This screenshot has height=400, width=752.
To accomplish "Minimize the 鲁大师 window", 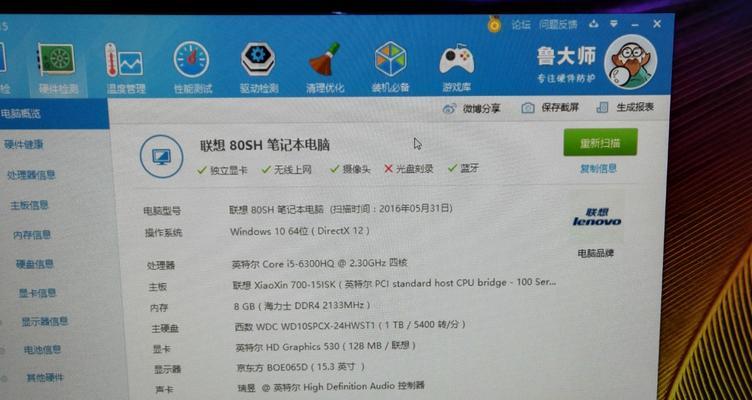I will (635, 24).
